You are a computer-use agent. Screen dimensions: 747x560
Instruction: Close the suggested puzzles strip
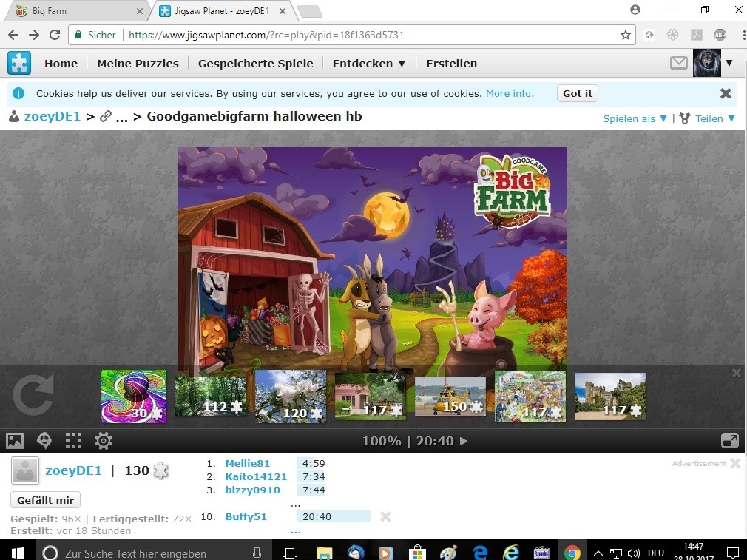[737, 373]
